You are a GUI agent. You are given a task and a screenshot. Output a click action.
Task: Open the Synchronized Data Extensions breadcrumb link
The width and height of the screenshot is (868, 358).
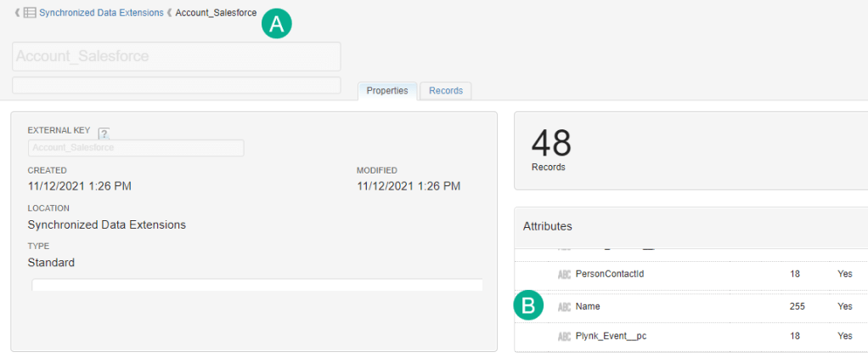pos(101,13)
